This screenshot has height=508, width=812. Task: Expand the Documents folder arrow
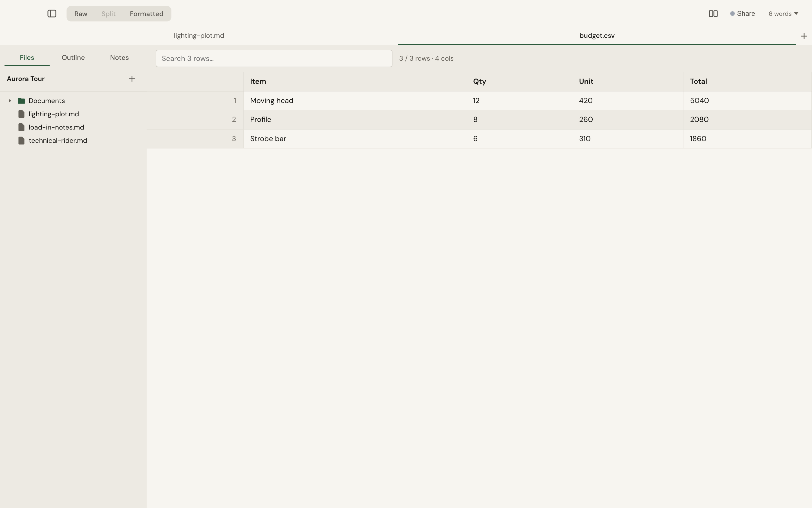click(x=10, y=101)
